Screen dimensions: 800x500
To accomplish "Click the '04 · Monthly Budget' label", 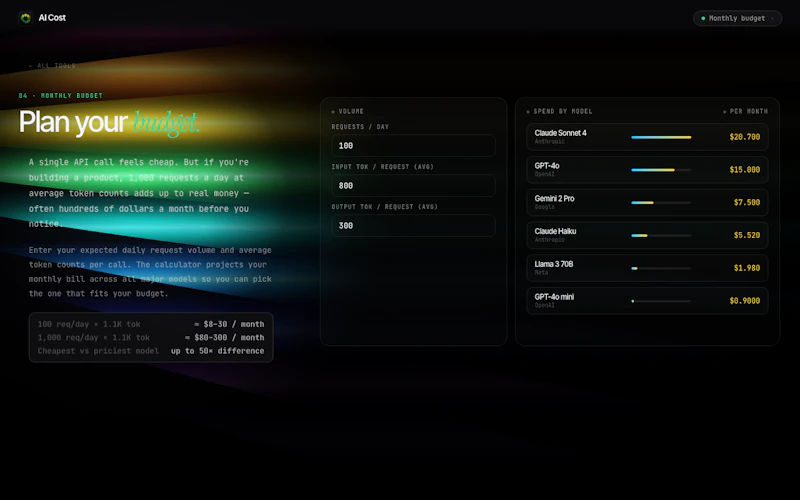I will (x=61, y=95).
